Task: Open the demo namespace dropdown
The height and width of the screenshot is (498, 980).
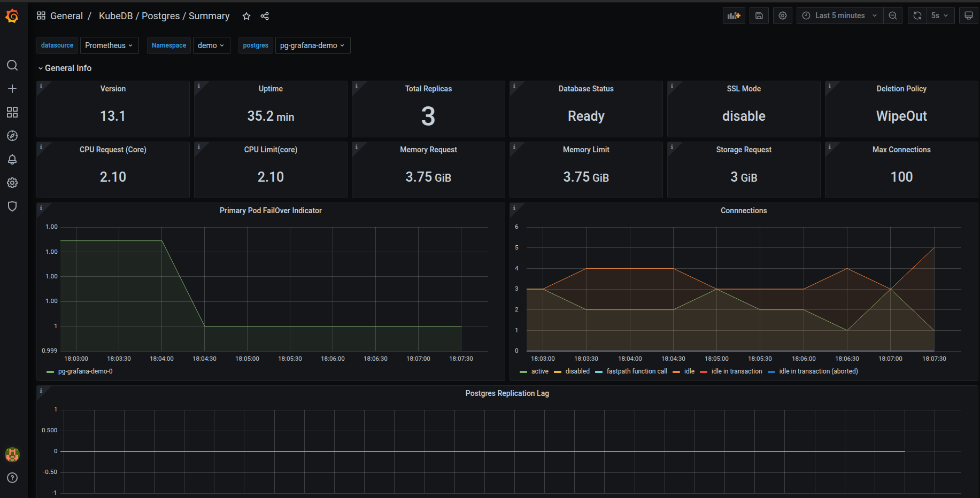Action: click(211, 45)
